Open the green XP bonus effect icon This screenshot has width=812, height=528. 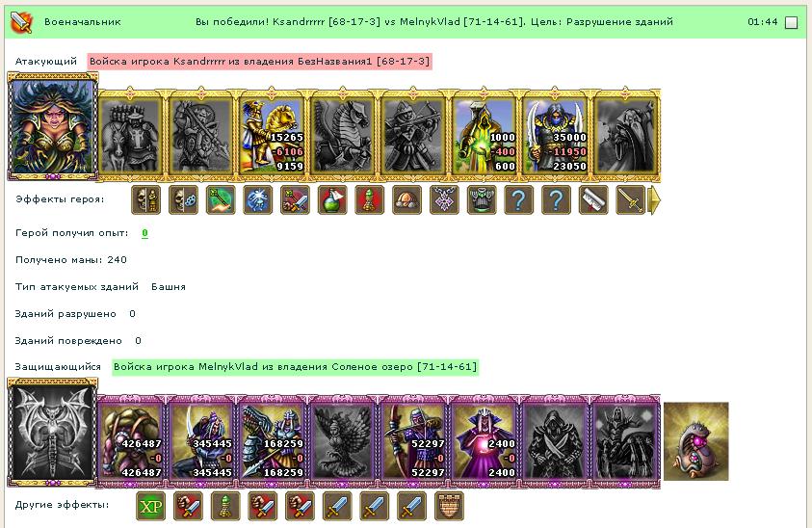(150, 506)
